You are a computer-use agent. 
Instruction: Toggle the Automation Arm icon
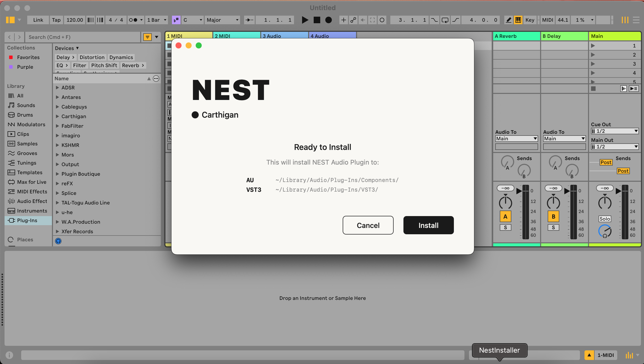[x=353, y=20]
